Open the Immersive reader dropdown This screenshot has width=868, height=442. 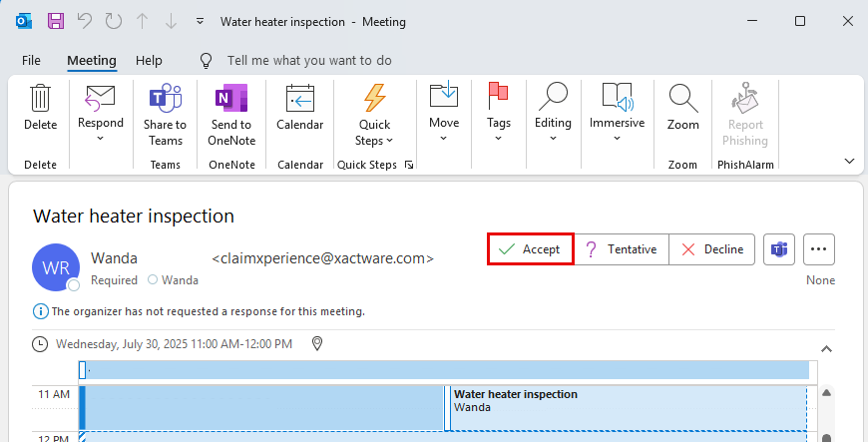pyautogui.click(x=618, y=114)
